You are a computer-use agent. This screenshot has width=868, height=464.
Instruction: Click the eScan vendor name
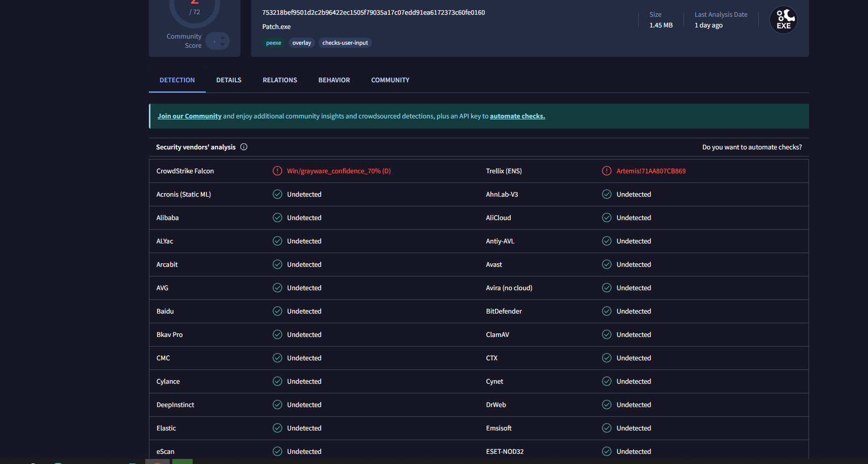[x=165, y=451]
